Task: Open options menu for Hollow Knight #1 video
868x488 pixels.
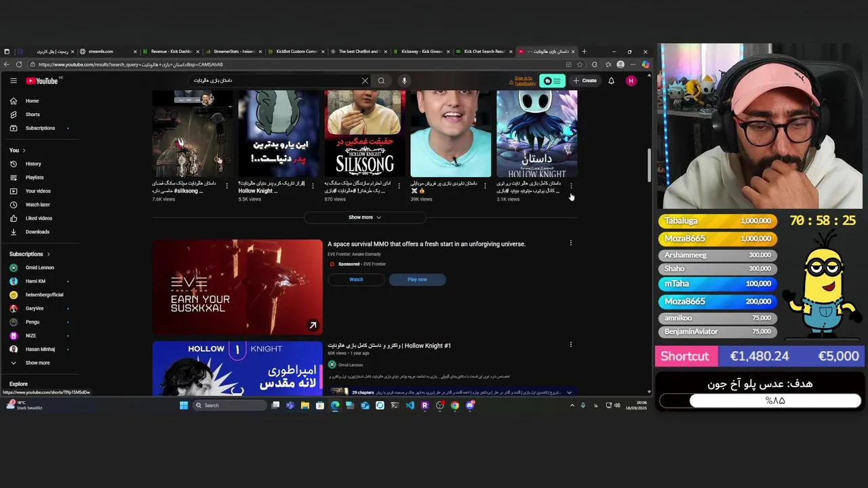Action: pyautogui.click(x=570, y=344)
